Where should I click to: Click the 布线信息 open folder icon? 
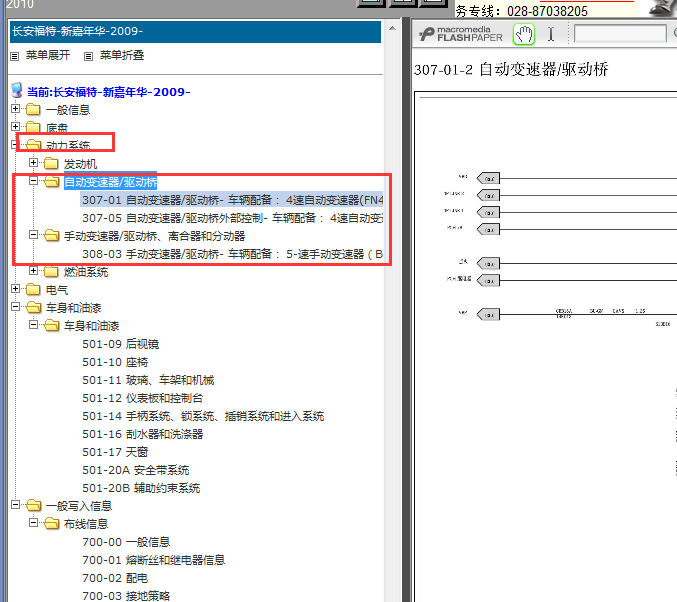tap(51, 523)
